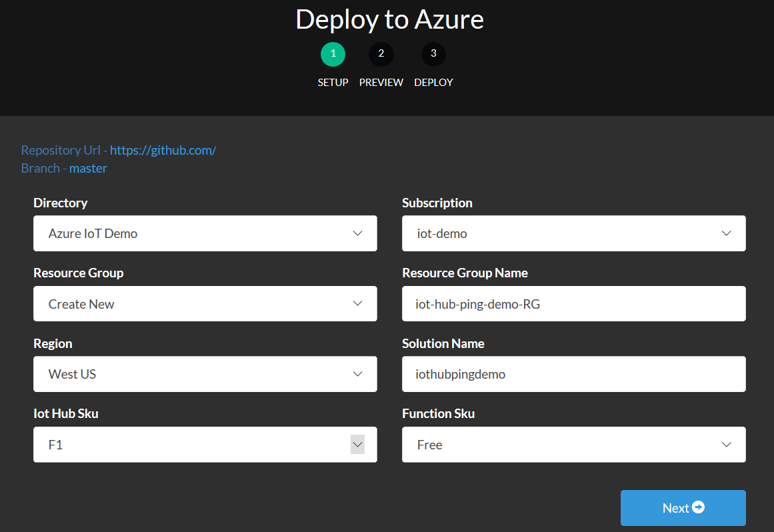Click the master branch link
This screenshot has height=532, width=774.
click(88, 168)
